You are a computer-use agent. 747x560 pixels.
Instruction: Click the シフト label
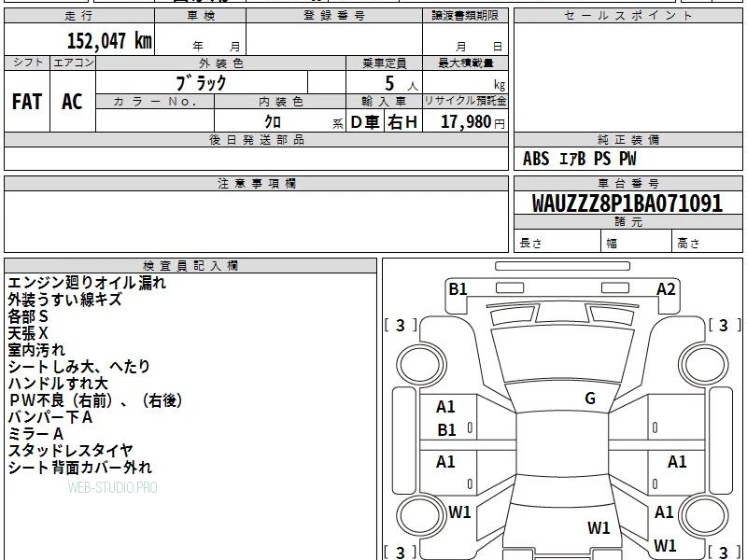[x=27, y=63]
